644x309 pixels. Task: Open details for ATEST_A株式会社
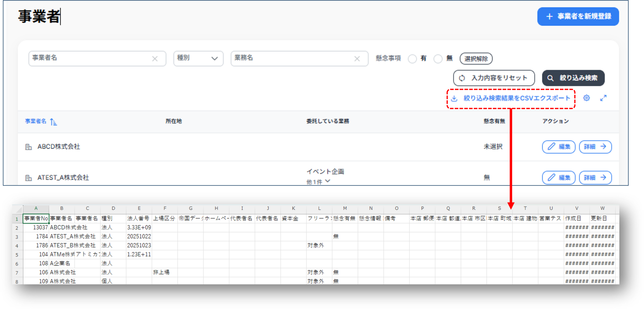point(595,178)
